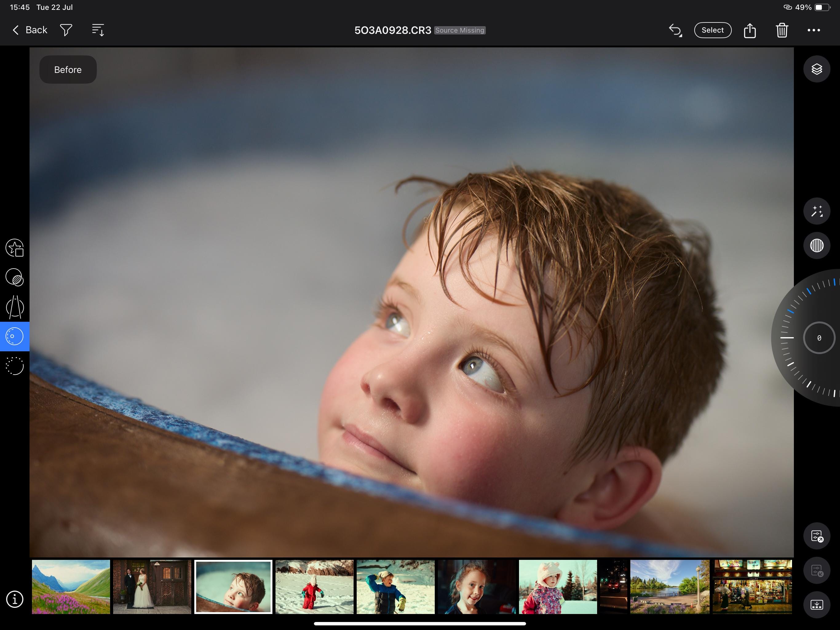
Task: Tap the 5O3A0928.CR3 file name
Action: (393, 30)
